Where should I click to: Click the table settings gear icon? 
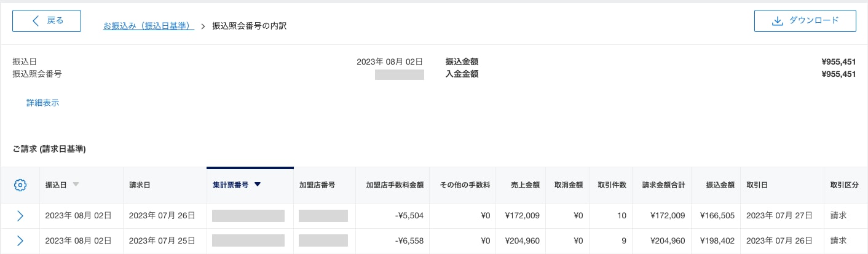pyautogui.click(x=20, y=185)
